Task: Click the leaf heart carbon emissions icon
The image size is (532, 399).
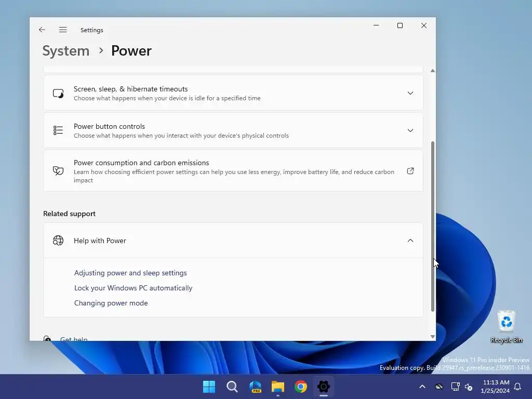Action: [58, 170]
